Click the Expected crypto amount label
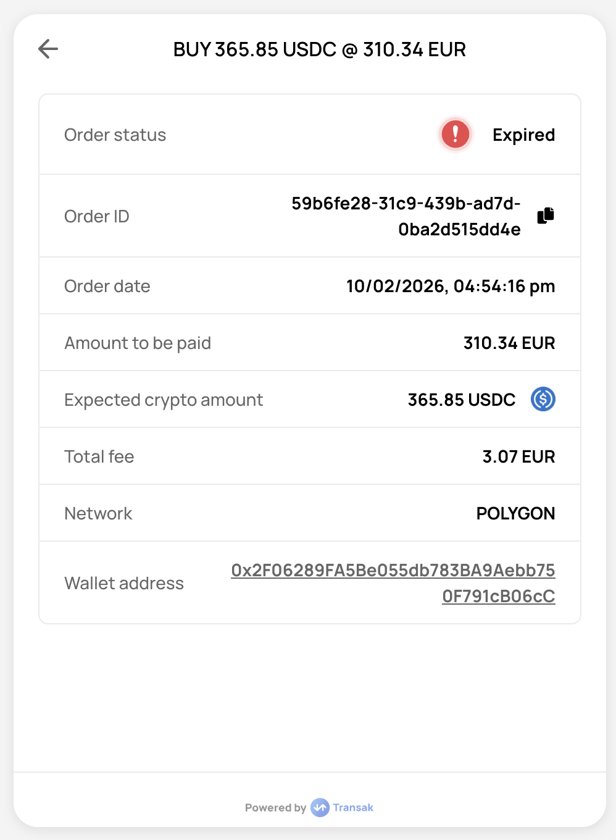 click(x=164, y=400)
